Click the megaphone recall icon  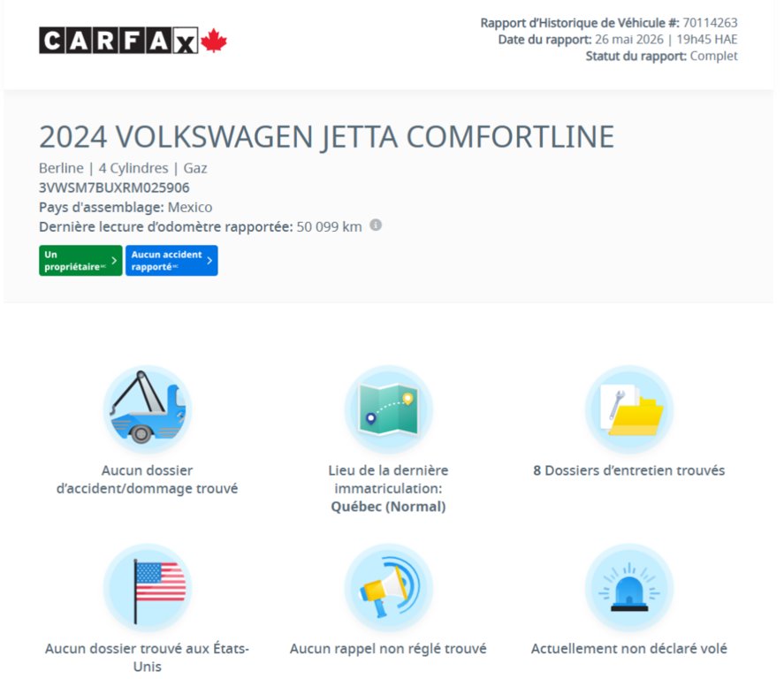coord(389,588)
